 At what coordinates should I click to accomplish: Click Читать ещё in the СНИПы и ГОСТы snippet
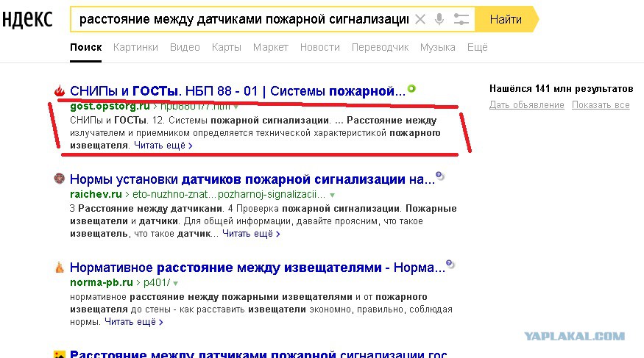coord(163,146)
